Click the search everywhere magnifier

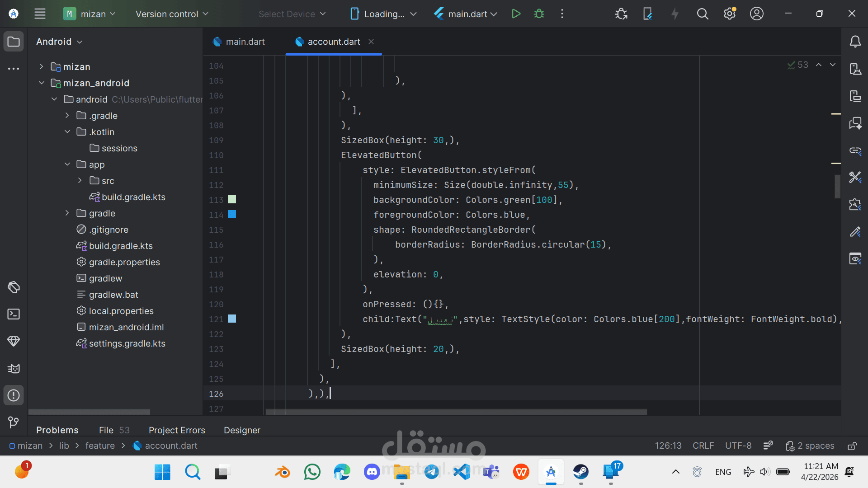click(x=702, y=14)
